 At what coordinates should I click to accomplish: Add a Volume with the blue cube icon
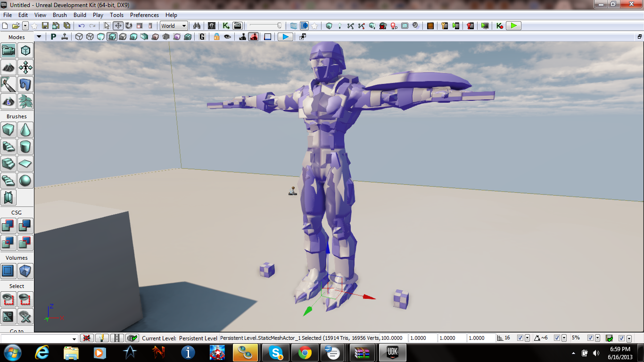coord(25,271)
